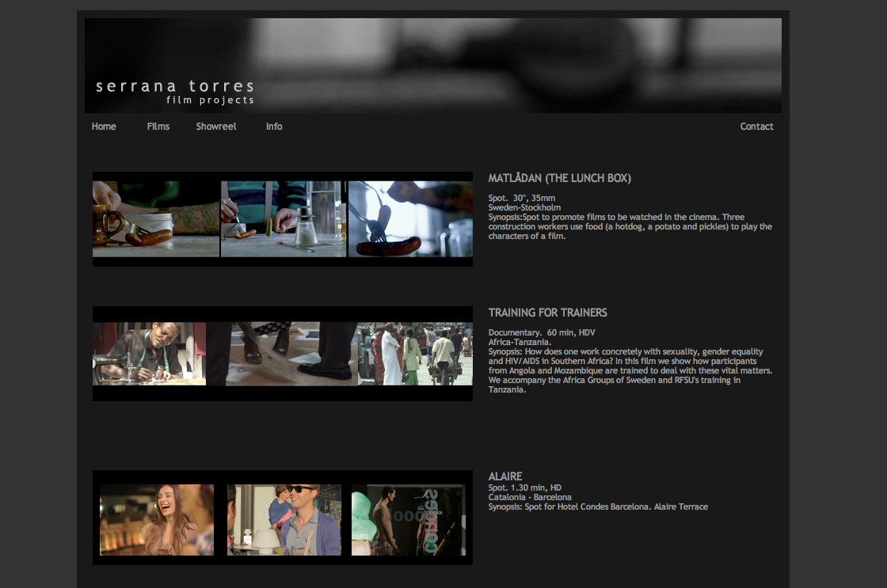Screen dimensions: 887x588
Task: Click the text 'Documentary. 60 min, HDV'
Action: click(542, 332)
